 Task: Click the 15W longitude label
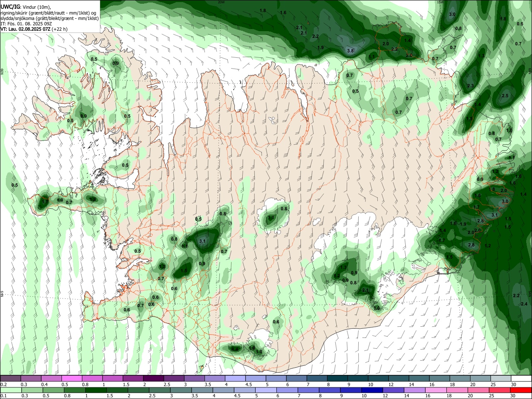[x=441, y=2]
